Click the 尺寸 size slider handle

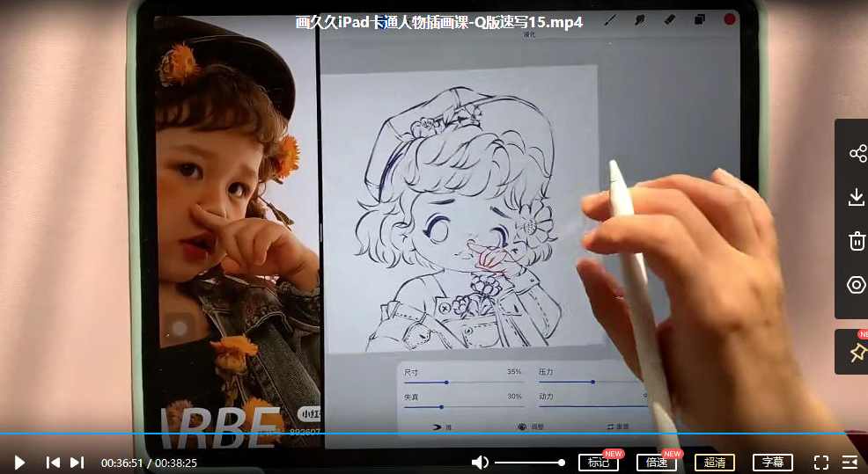coord(446,383)
